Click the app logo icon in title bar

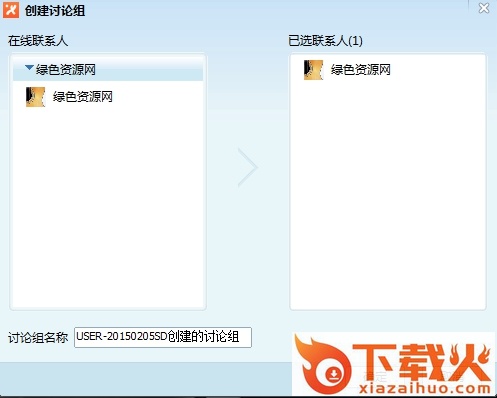pos(11,10)
